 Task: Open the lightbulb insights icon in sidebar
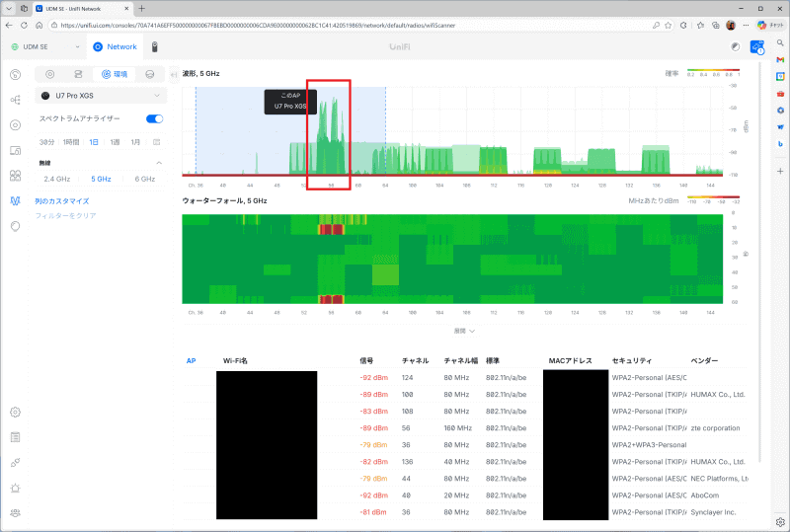coord(16,226)
